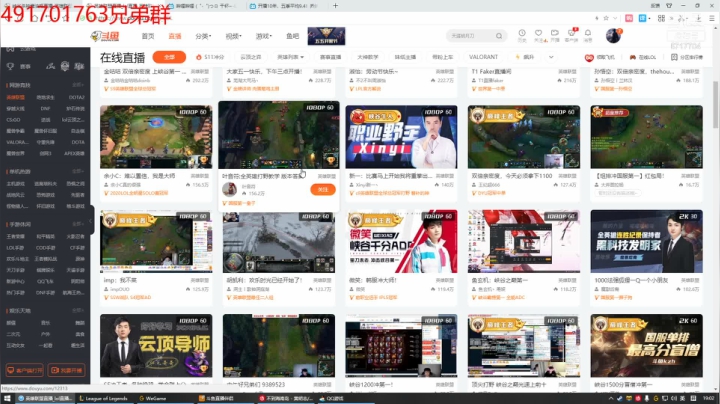Open the imp: 我不莱 stream thumbnail
This screenshot has width=720, height=404.
156,241
